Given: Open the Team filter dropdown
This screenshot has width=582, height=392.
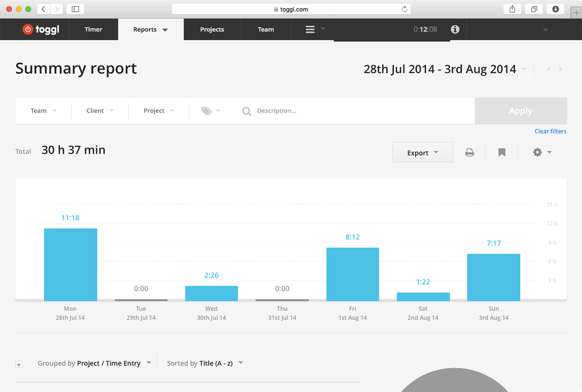Looking at the screenshot, I should pyautogui.click(x=43, y=111).
